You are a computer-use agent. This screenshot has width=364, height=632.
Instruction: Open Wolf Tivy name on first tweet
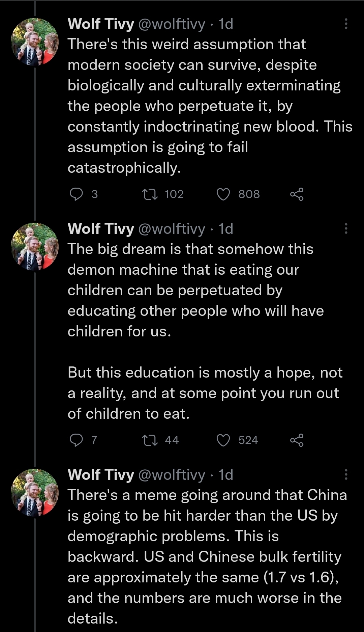[101, 24]
